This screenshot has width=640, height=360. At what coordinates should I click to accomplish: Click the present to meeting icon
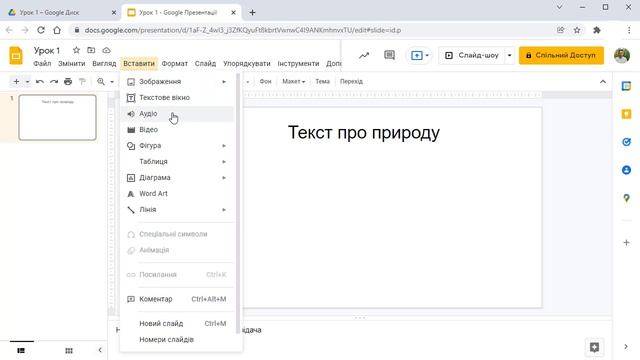(x=417, y=56)
